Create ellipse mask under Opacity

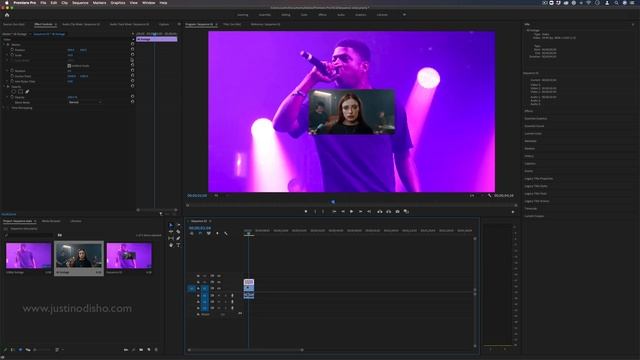(13, 92)
